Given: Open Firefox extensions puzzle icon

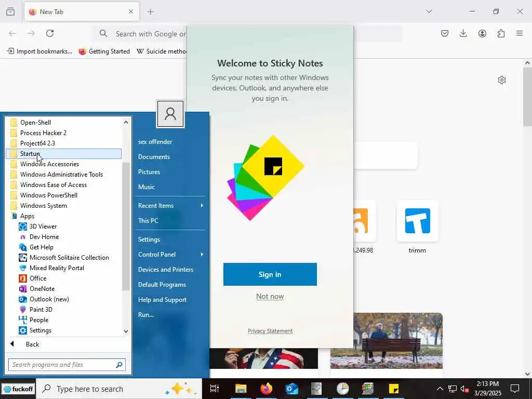Looking at the screenshot, I should 501,33.
